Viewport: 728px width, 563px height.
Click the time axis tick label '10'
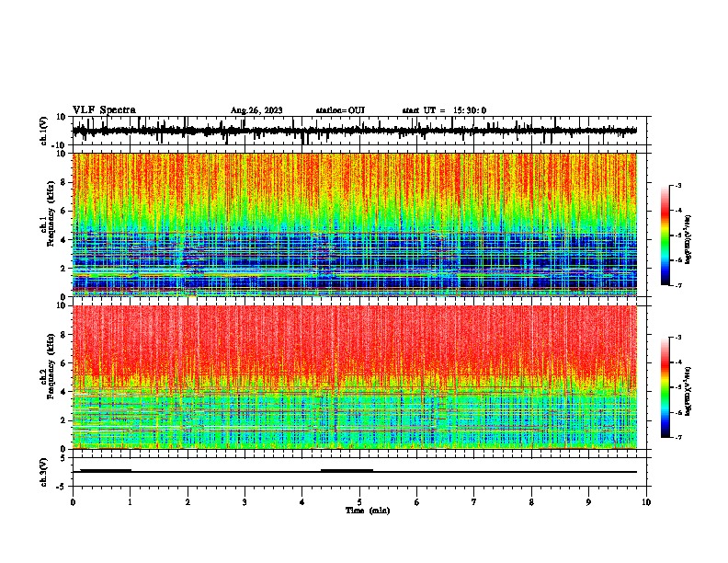(x=646, y=502)
